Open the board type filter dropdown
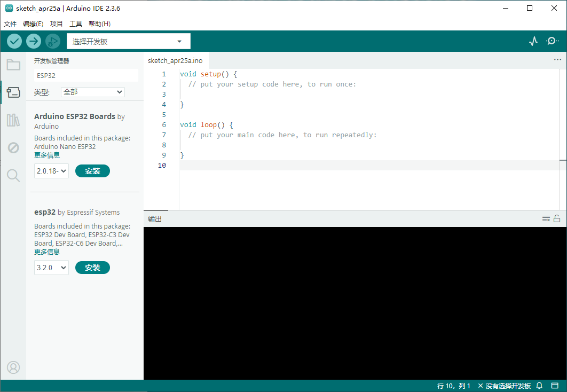567x392 pixels. [x=93, y=92]
